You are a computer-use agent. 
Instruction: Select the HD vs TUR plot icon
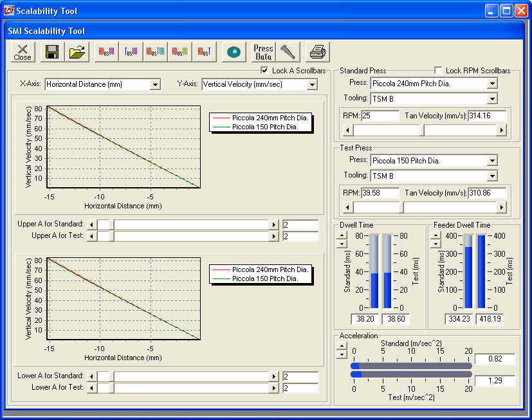click(156, 52)
